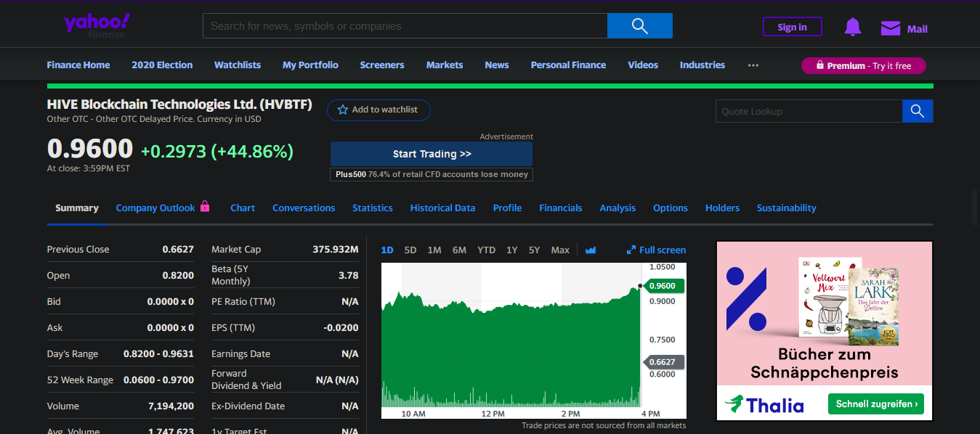Image resolution: width=980 pixels, height=434 pixels.
Task: Click the main news and symbols search field
Action: pyautogui.click(x=405, y=26)
